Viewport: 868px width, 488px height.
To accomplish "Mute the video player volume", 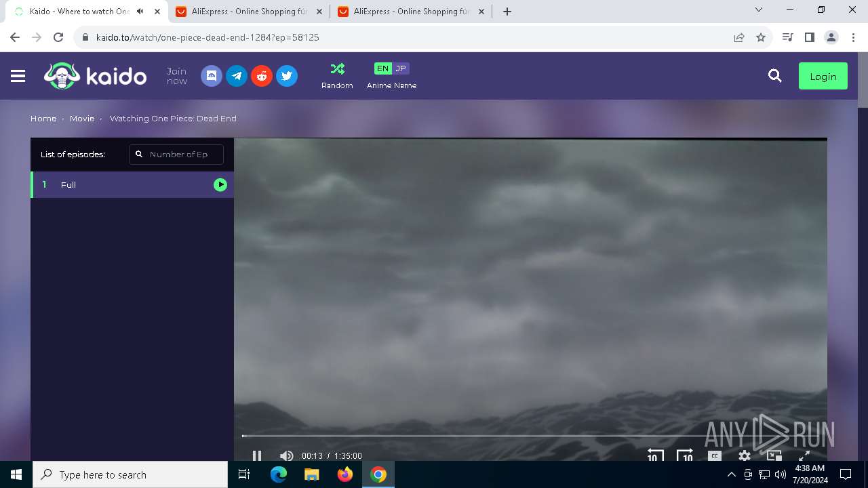I will (x=287, y=456).
